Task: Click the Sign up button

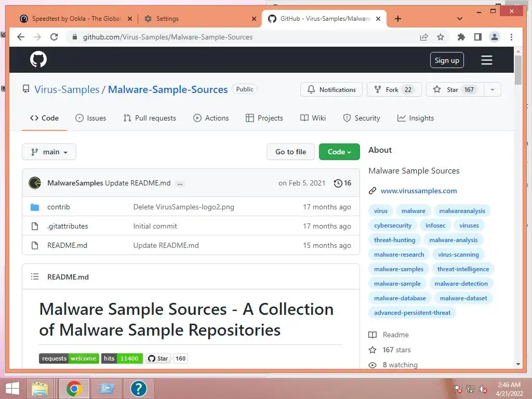Action: 447,60
